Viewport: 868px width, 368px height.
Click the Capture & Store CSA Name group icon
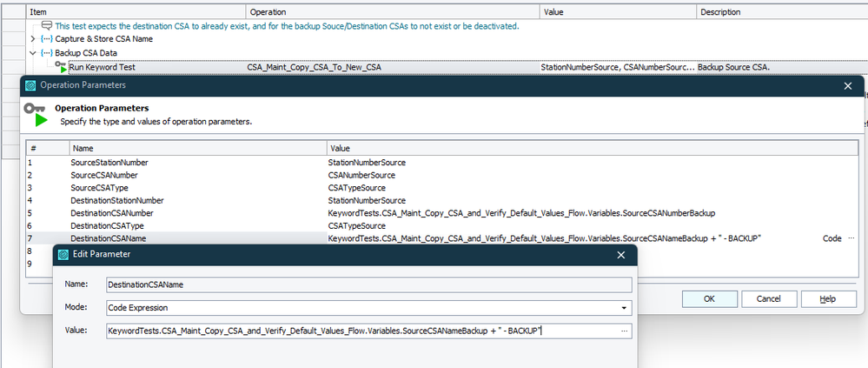(46, 39)
